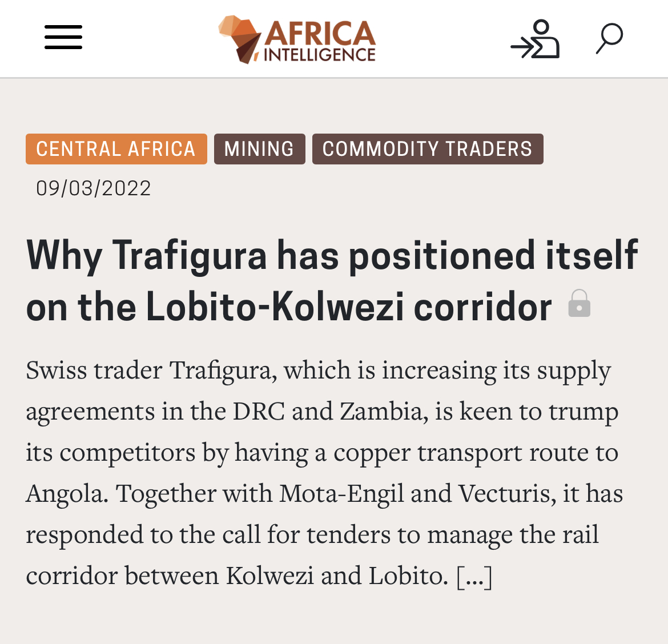Open the Commodity Traders tag
The image size is (668, 644).
tap(428, 148)
